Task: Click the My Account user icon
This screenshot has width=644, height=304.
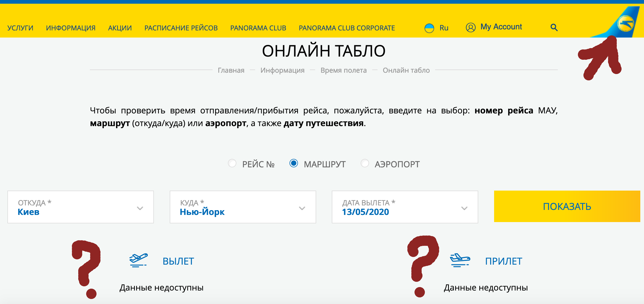Action: point(471,27)
